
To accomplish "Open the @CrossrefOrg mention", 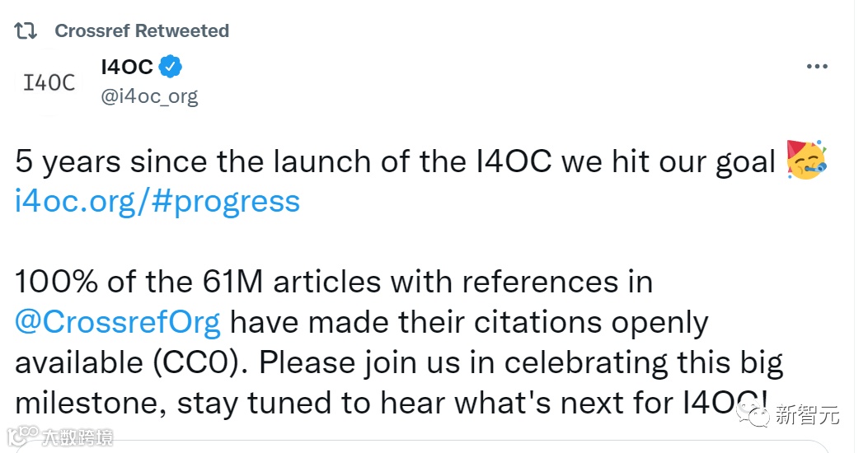I will pos(118,322).
